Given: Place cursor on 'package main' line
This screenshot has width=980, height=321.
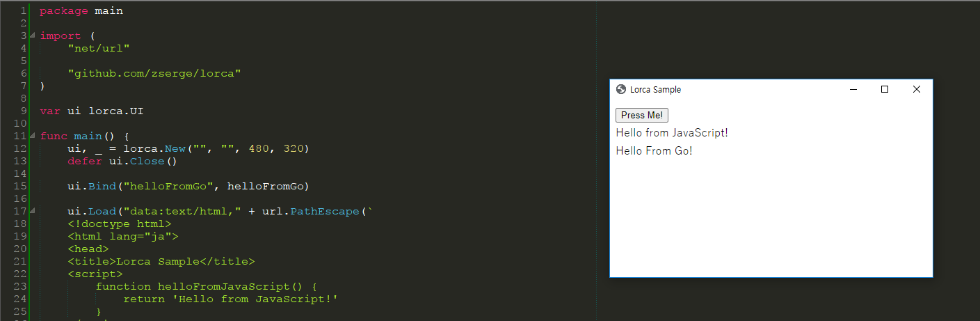Looking at the screenshot, I should [81, 10].
